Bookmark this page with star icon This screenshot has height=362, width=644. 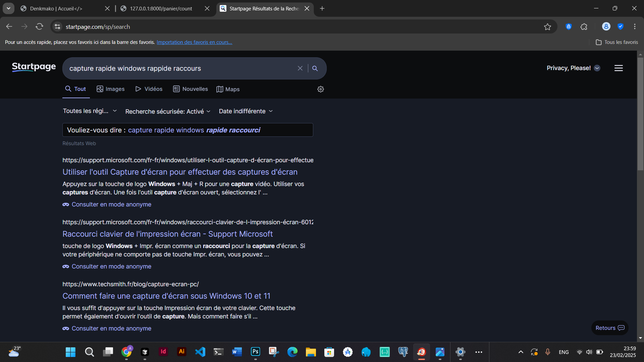[x=547, y=27]
